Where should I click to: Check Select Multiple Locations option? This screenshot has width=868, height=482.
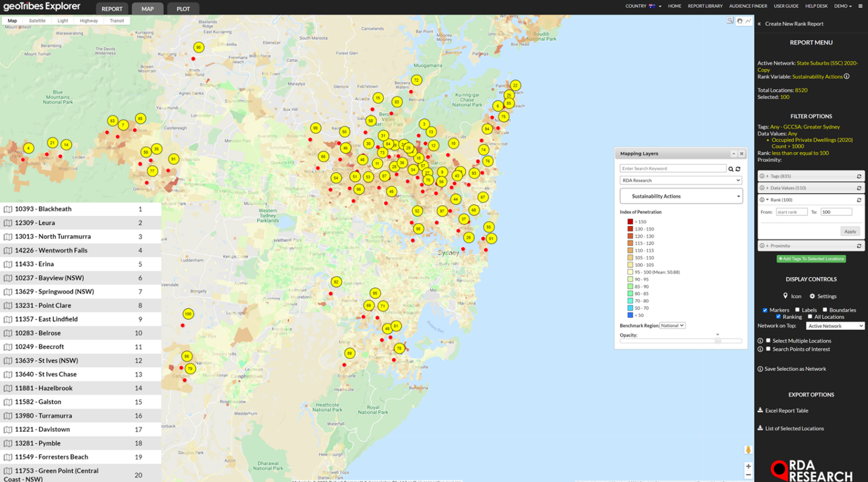click(x=768, y=341)
